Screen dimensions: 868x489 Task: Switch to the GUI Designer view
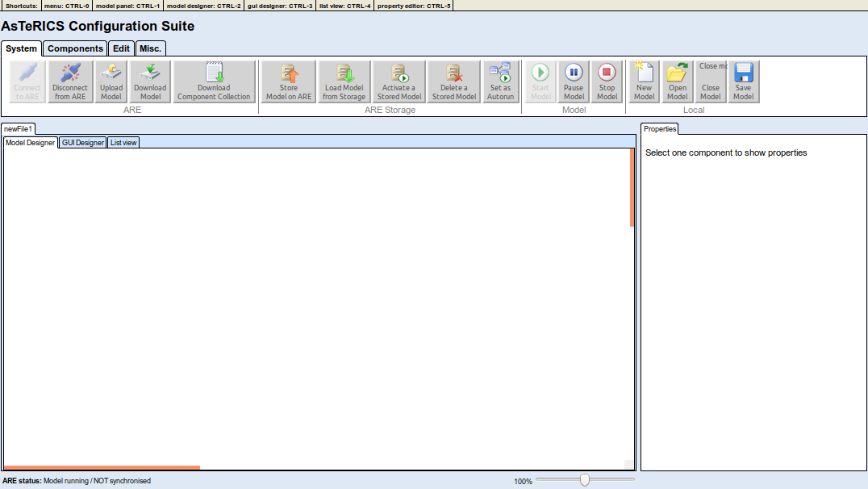(x=82, y=143)
